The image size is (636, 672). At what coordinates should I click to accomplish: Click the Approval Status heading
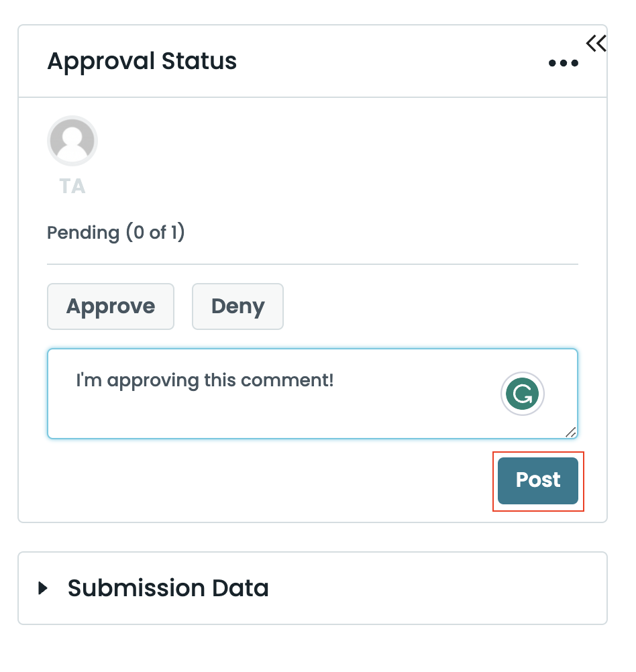tap(142, 62)
